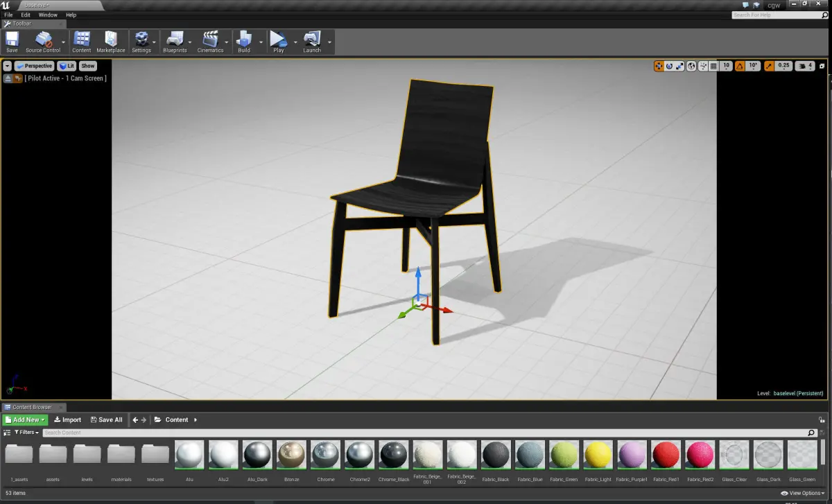Click the Content path breadcrumb
This screenshot has width=832, height=504.
pyautogui.click(x=176, y=419)
